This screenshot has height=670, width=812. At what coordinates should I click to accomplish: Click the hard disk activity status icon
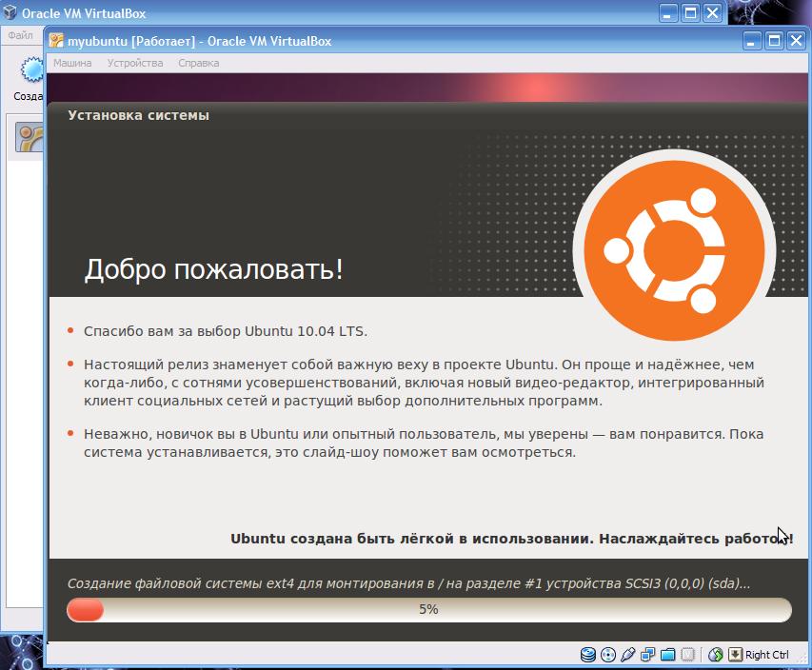click(x=587, y=655)
